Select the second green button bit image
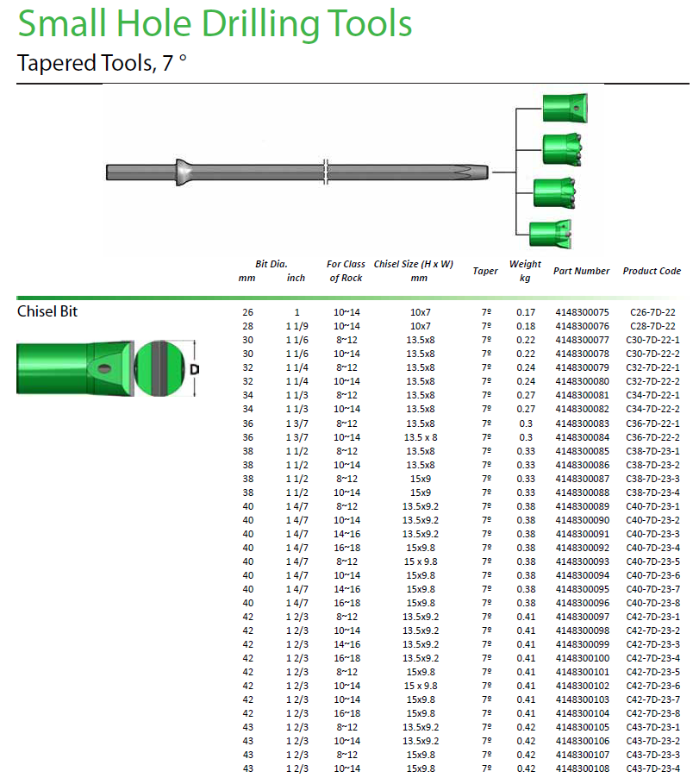693x784 pixels. point(564,150)
